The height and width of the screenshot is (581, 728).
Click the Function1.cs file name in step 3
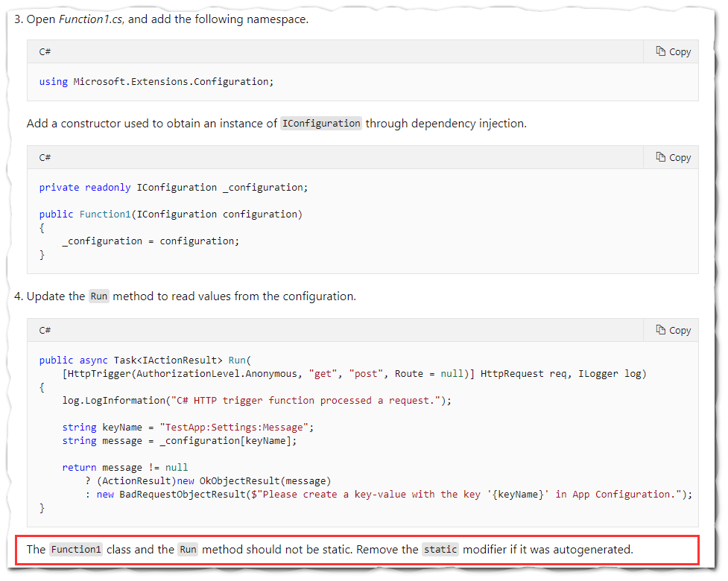coord(91,19)
